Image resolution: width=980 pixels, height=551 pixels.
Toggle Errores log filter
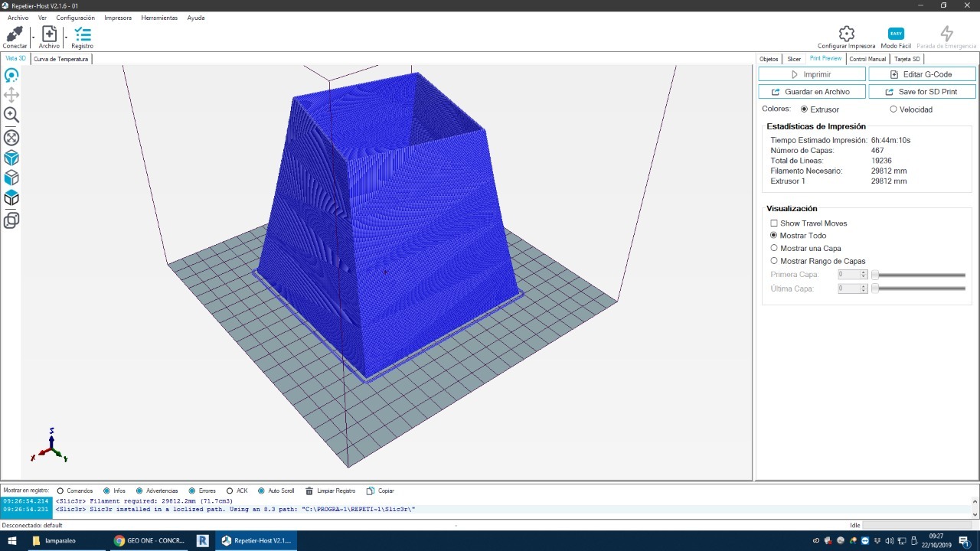point(192,491)
